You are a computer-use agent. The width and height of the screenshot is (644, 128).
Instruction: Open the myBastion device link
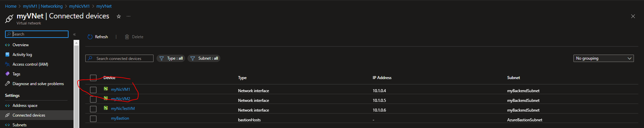[120, 118]
